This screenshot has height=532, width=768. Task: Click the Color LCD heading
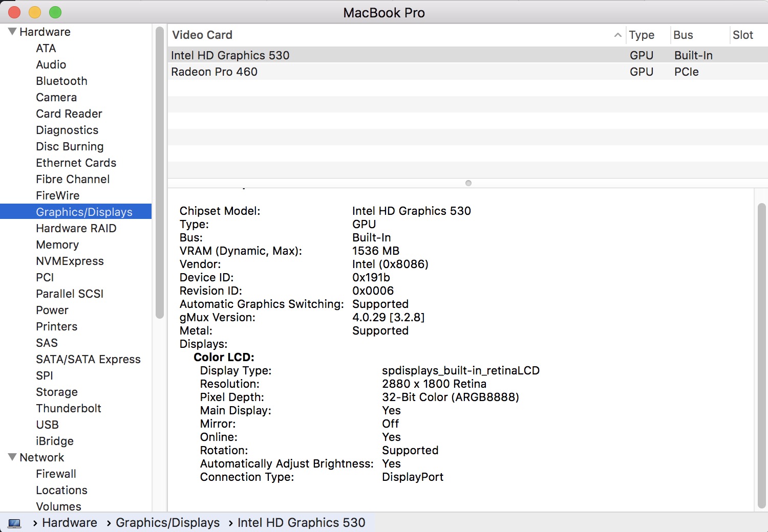click(224, 357)
